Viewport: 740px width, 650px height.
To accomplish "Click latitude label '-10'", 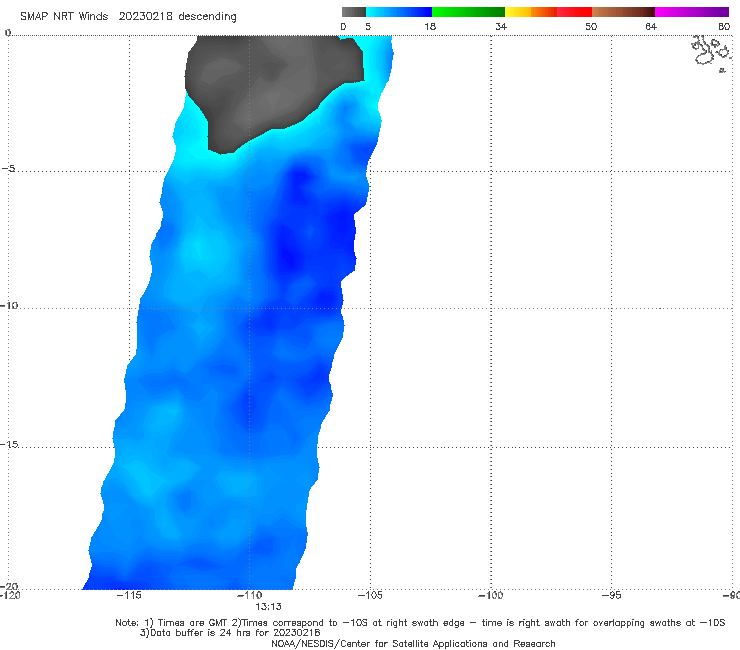I will pyautogui.click(x=8, y=305).
